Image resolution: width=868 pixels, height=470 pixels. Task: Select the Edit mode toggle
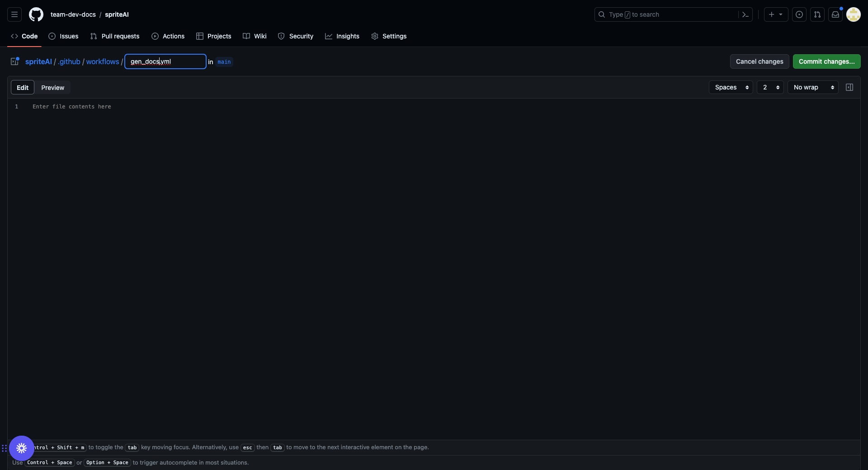coord(23,88)
